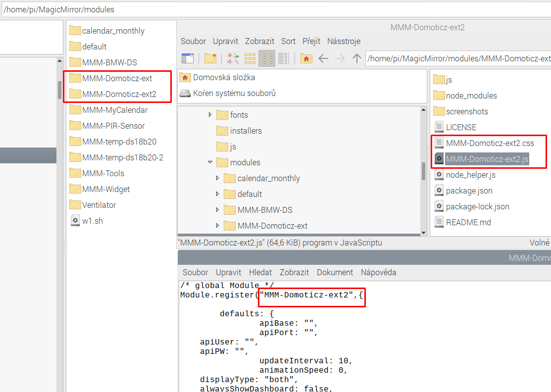Open the Dokument menu
This screenshot has width=551, height=392.
(335, 273)
